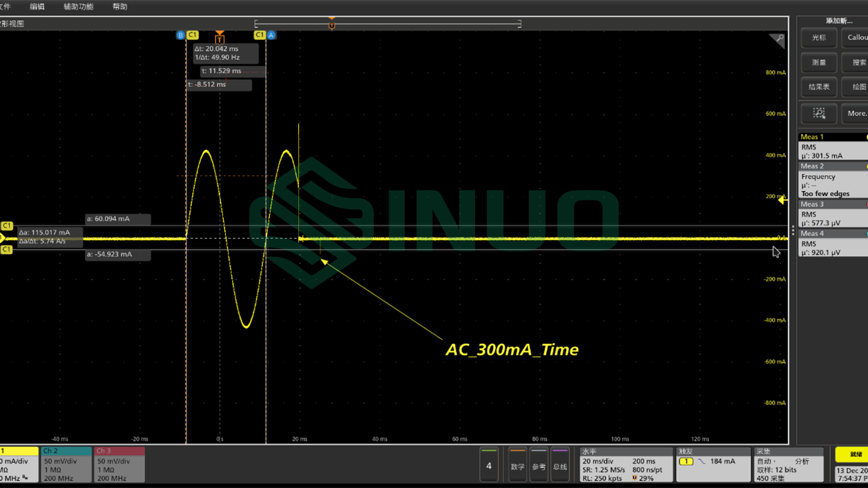Open the 水平 horizontal settings badge
Image resolution: width=868 pixels, height=488 pixels.
tap(625, 465)
